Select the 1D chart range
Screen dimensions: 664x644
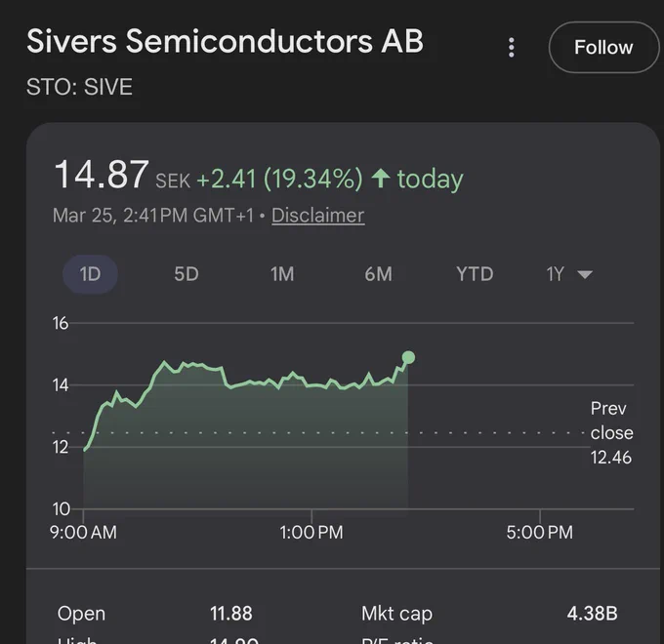pyautogui.click(x=90, y=274)
